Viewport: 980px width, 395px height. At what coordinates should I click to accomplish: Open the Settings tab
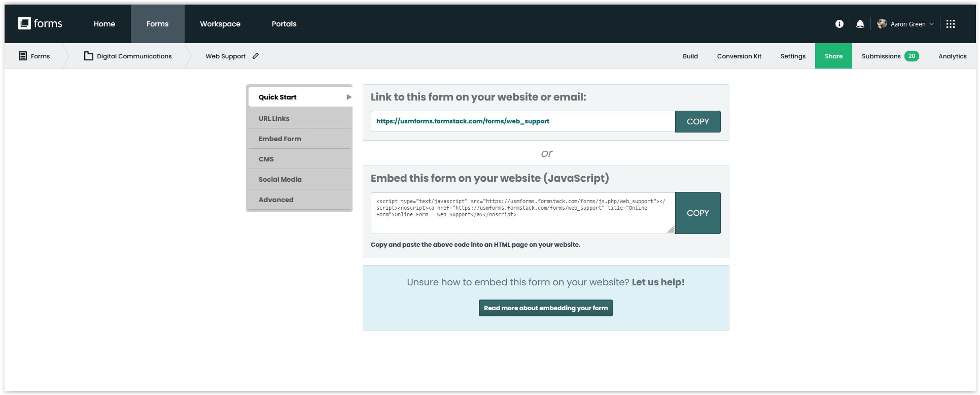click(x=793, y=56)
